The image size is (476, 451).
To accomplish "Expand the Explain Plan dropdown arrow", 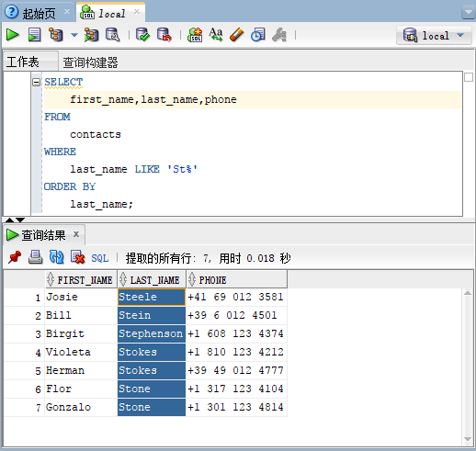I will (74, 35).
